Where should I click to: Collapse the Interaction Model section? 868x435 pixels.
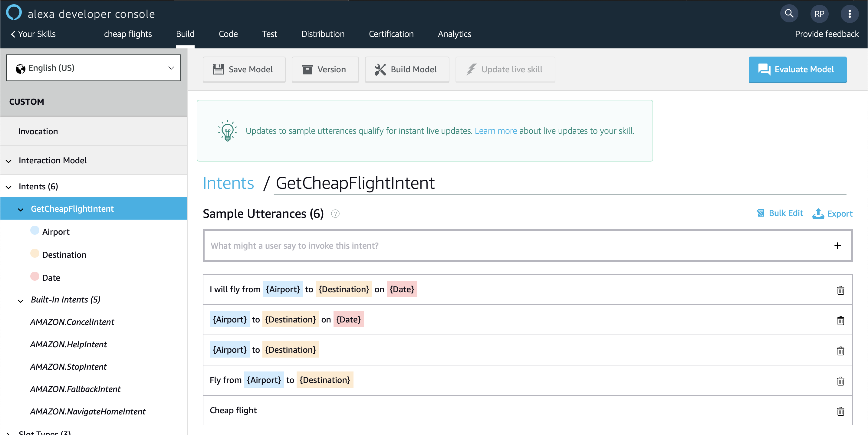coord(9,161)
